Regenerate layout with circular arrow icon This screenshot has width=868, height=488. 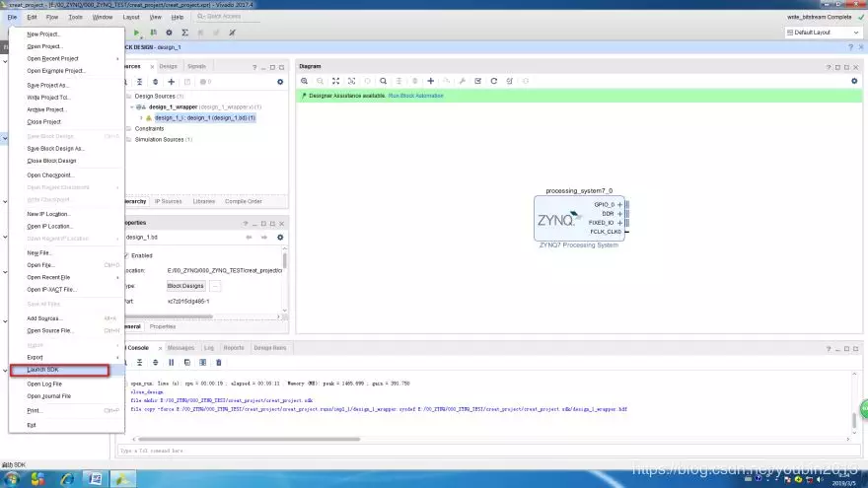tap(494, 81)
